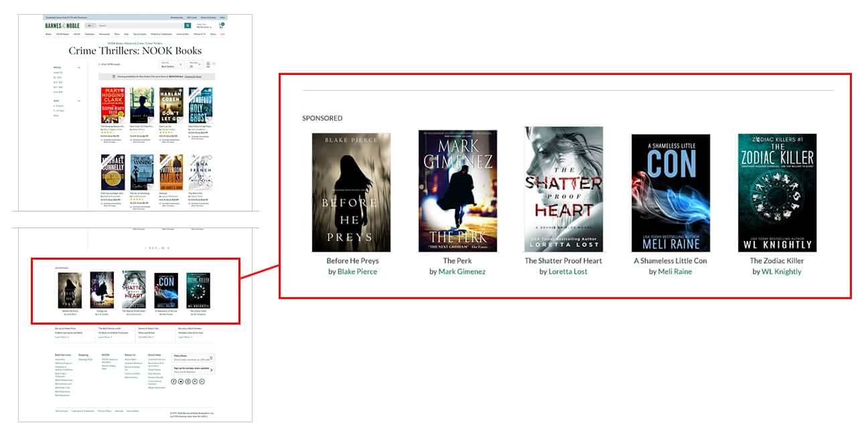Click the Barnes & Noble logo
The image size is (868, 435).
(x=62, y=25)
